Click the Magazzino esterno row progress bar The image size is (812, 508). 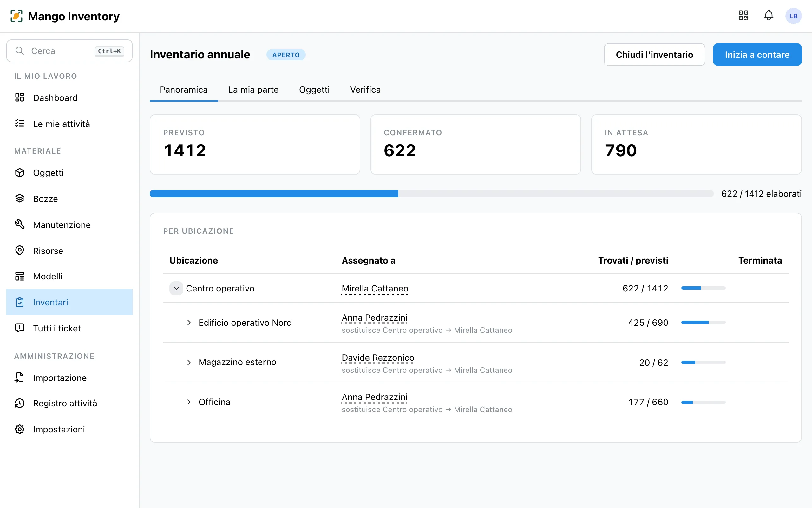[x=703, y=362]
